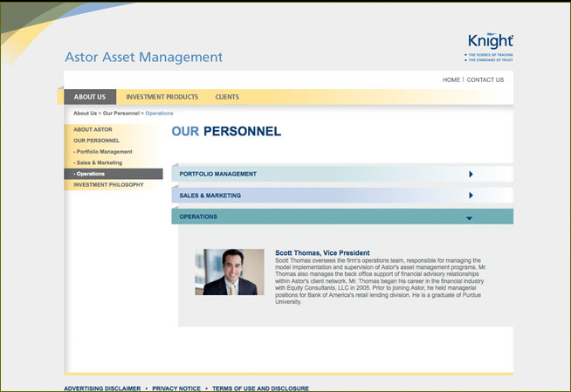The height and width of the screenshot is (392, 571).
Task: Click the Sales & Marketing accordion header label
Action: click(x=210, y=196)
